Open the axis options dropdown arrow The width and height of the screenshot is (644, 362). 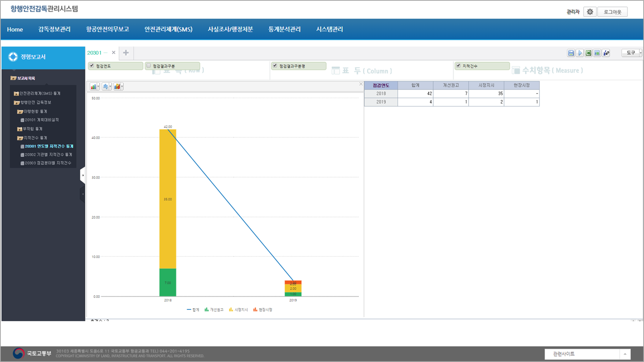(110, 87)
